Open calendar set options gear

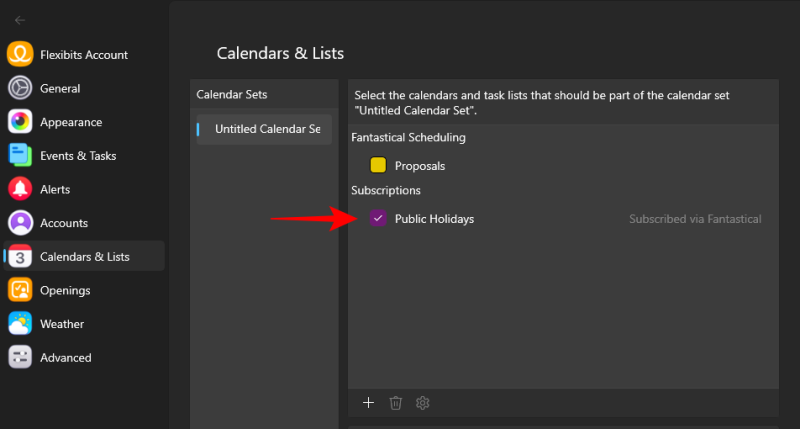coord(423,402)
